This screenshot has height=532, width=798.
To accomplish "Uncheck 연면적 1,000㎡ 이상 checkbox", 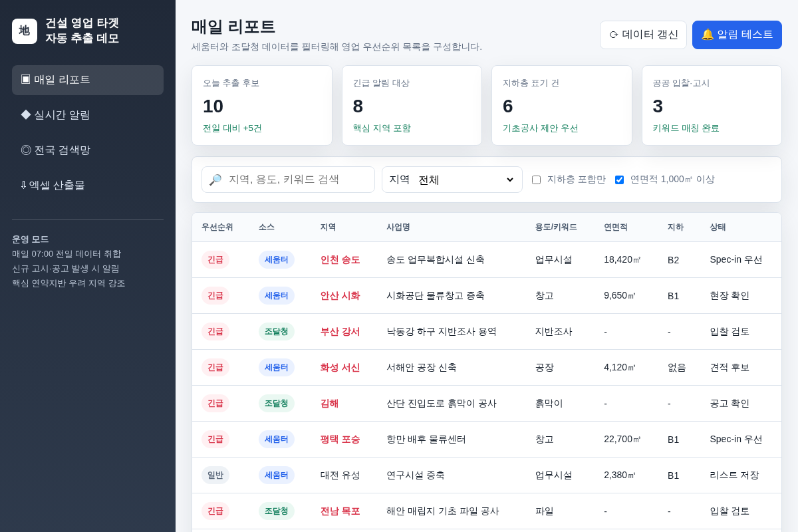I will pos(619,180).
